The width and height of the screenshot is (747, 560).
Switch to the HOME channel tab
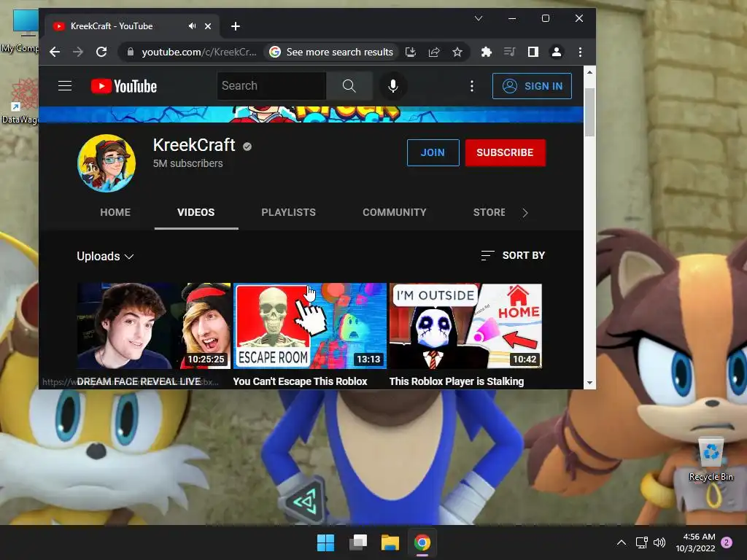pos(115,212)
